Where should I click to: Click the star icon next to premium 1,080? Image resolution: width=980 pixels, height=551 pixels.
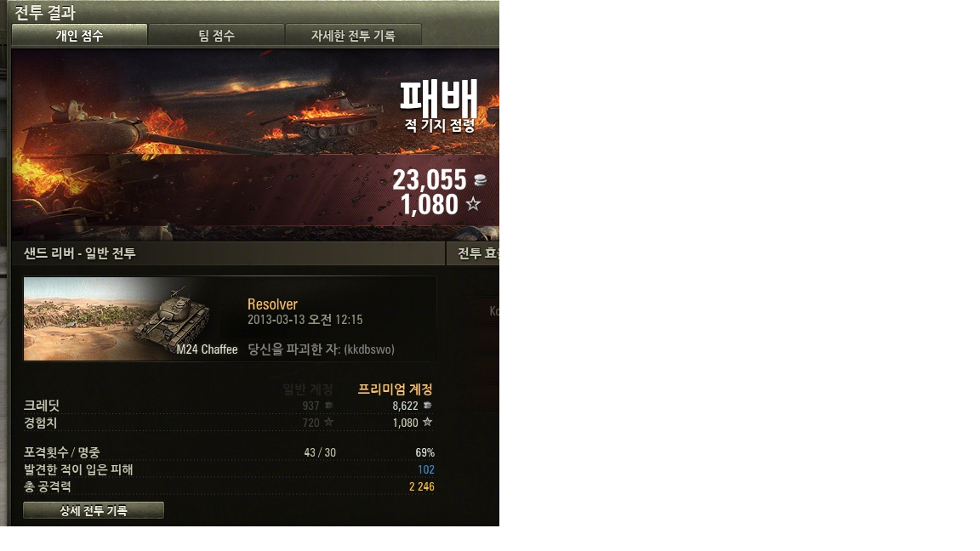[428, 423]
